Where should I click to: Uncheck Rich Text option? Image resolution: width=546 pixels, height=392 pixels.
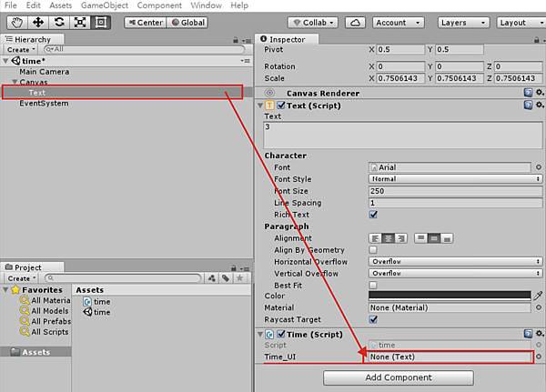pyautogui.click(x=373, y=215)
